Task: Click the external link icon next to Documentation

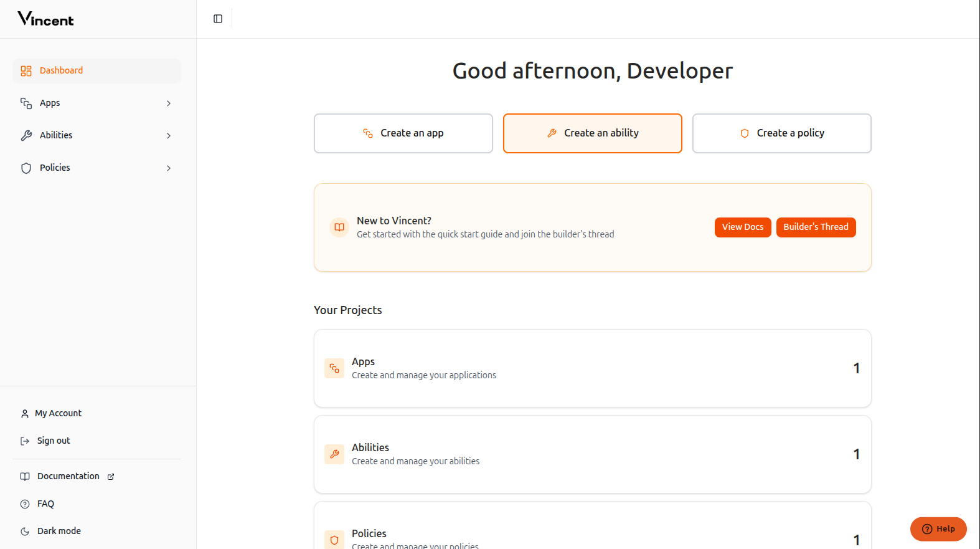Action: (x=111, y=477)
